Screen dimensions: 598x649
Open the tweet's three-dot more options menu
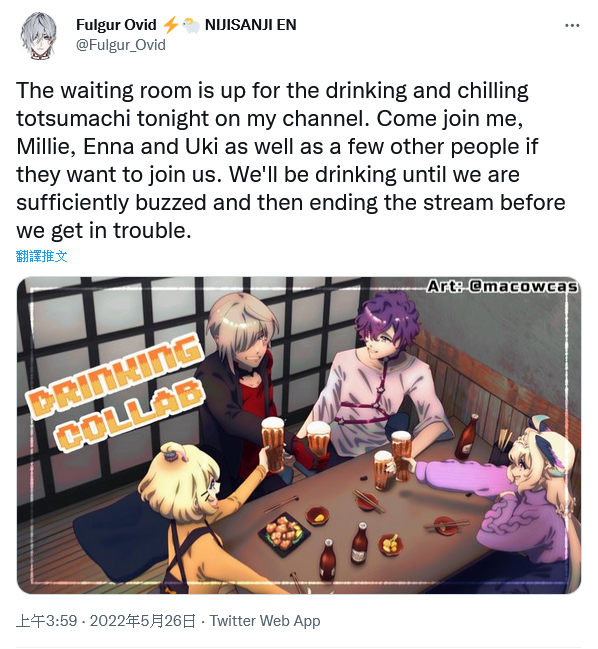[x=572, y=25]
